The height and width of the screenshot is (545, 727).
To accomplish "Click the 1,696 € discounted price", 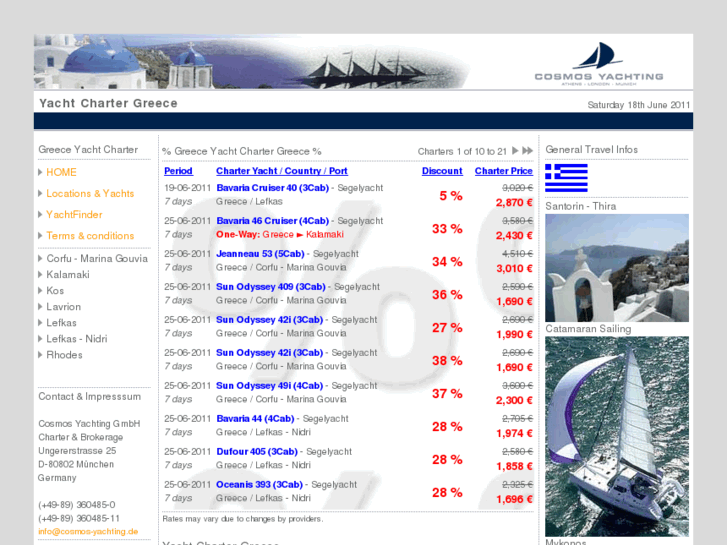I will tap(514, 499).
